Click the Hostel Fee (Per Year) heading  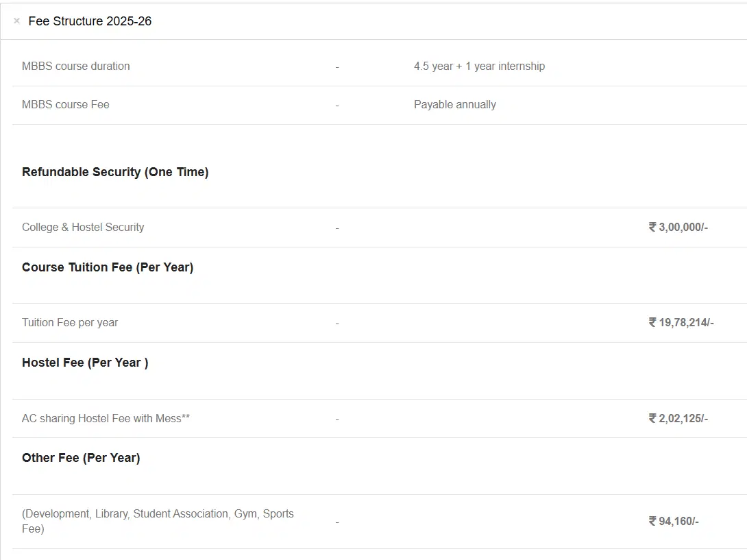pos(85,363)
